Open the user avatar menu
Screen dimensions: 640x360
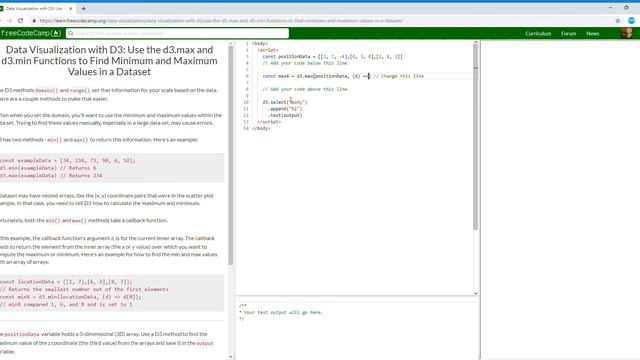pos(627,33)
